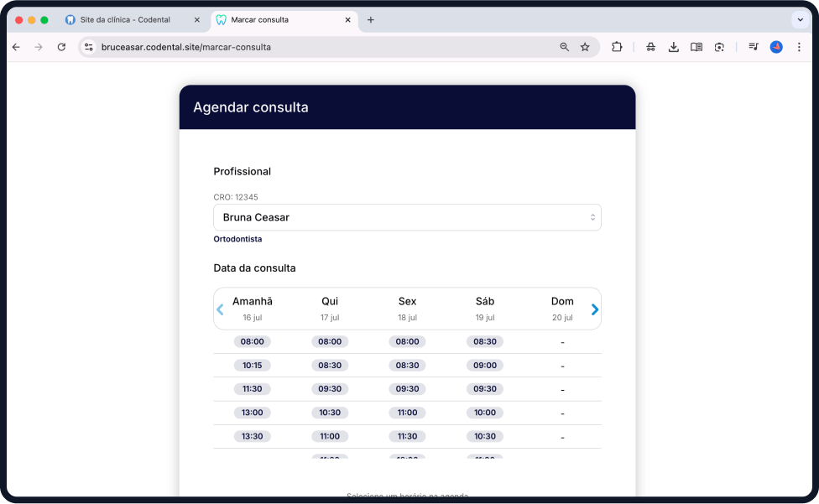
Task: Open the reading mode book icon
Action: 696,47
